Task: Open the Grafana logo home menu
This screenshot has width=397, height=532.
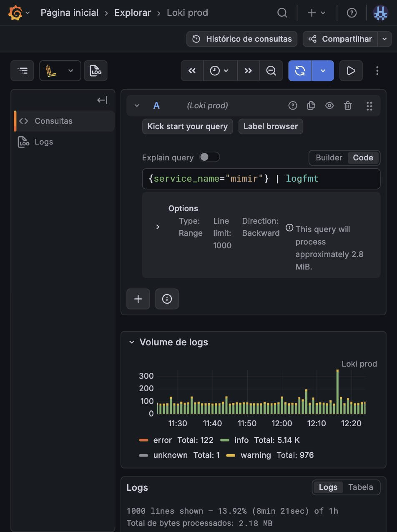Action: click(15, 13)
